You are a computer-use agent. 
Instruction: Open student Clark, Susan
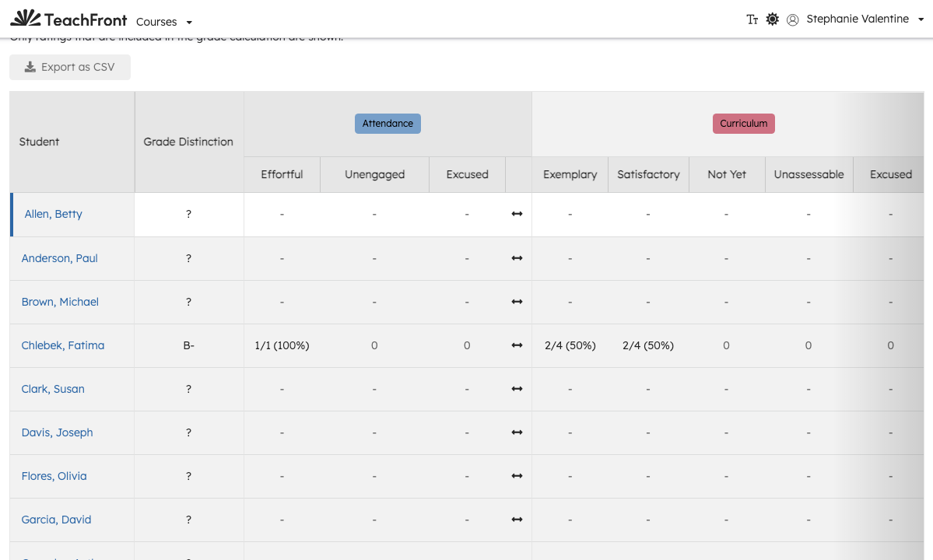(53, 389)
